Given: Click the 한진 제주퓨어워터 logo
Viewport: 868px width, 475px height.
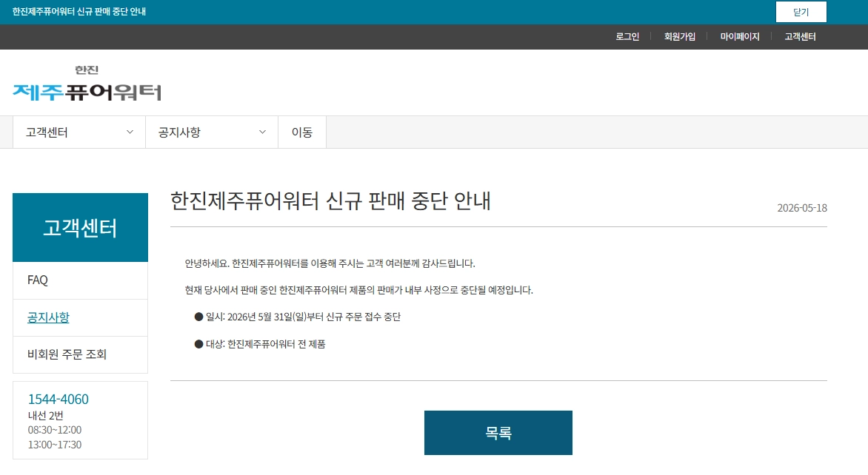Looking at the screenshot, I should point(87,84).
